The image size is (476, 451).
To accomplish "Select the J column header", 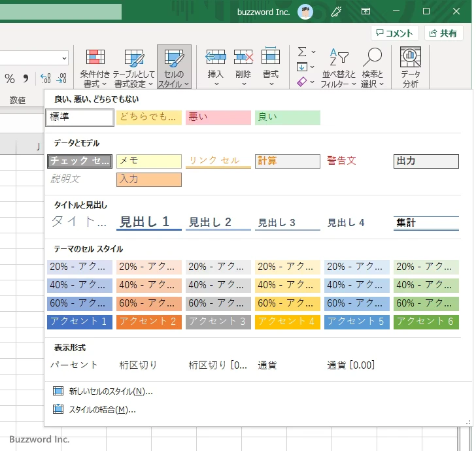I will (30, 147).
